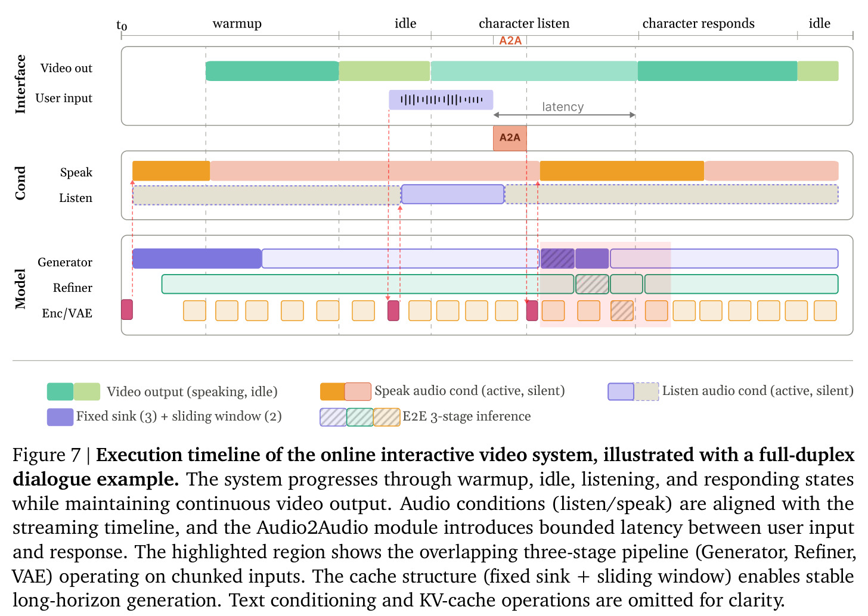Screen dimensions: 868x616
Task: Click the light green idle Video out segment
Action: pyautogui.click(x=385, y=71)
